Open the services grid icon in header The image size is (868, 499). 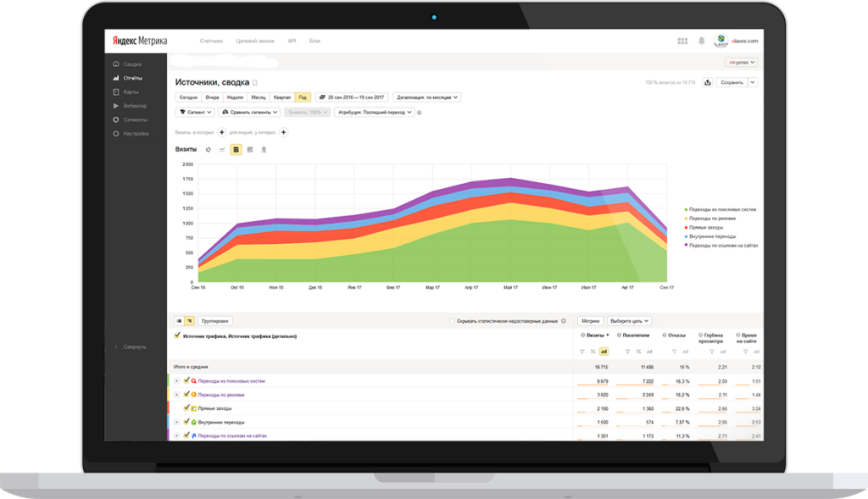point(682,41)
